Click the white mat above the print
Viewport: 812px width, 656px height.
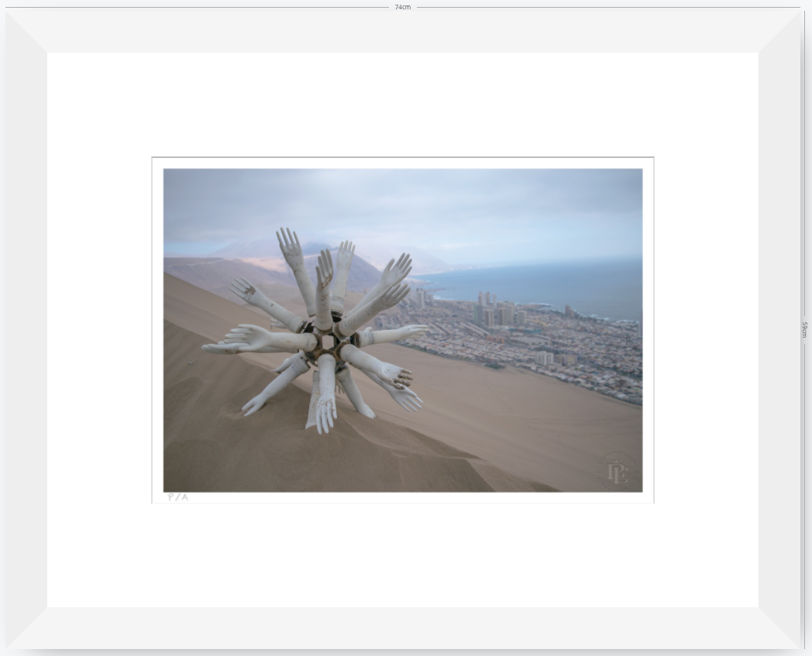[x=403, y=104]
